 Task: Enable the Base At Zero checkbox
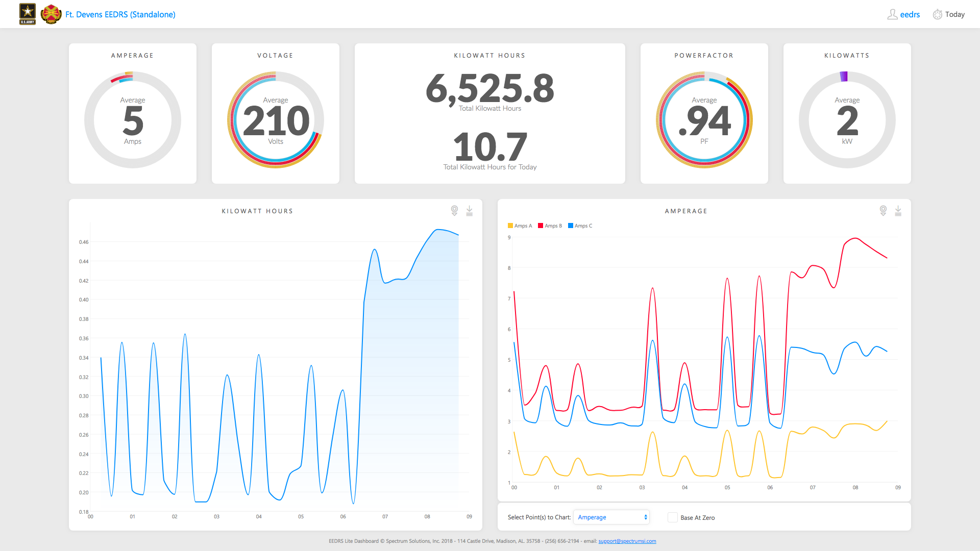coord(673,517)
